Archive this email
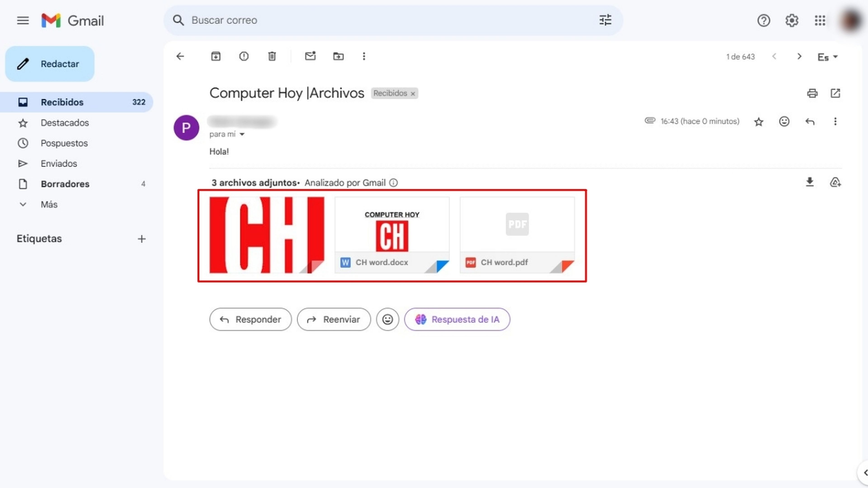 [x=216, y=56]
